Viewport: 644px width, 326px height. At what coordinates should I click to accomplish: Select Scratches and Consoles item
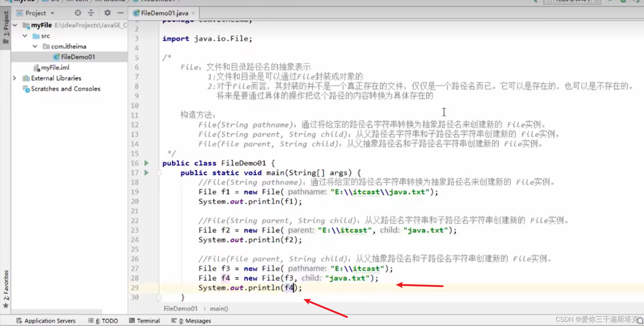tap(66, 89)
